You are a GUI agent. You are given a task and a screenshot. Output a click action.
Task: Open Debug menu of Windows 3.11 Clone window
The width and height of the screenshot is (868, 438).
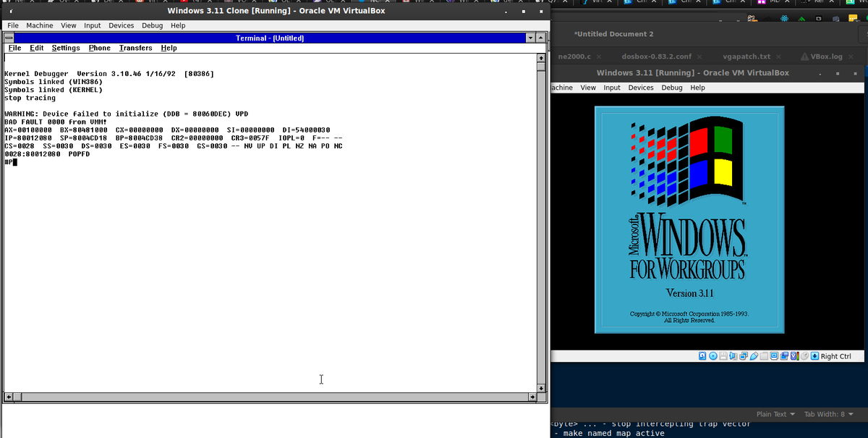pos(153,25)
